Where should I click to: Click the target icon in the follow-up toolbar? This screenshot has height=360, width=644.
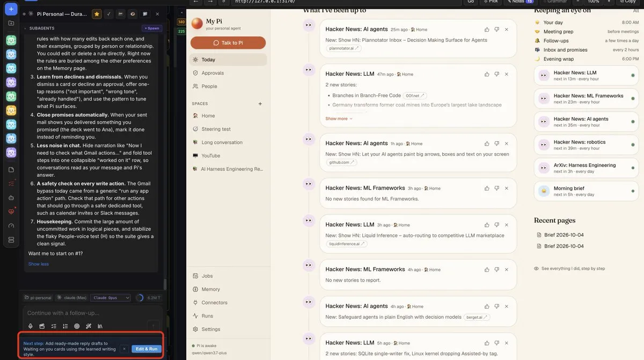coord(77,326)
